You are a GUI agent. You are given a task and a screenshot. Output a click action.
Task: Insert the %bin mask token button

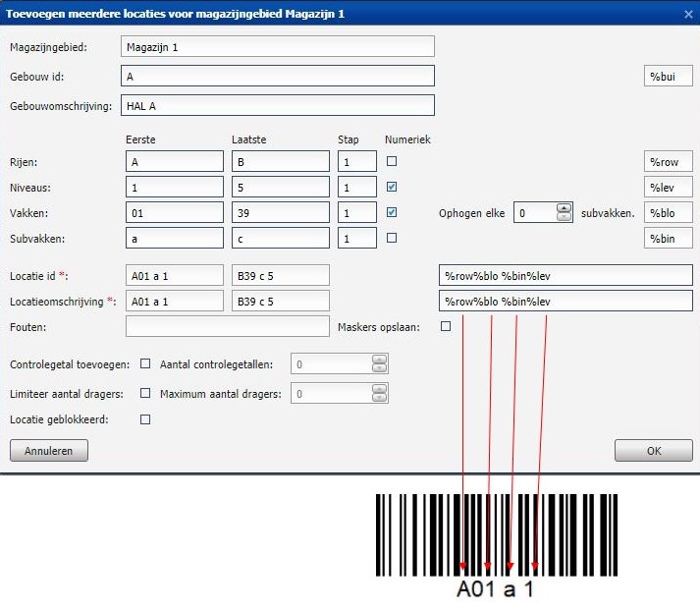(x=668, y=238)
